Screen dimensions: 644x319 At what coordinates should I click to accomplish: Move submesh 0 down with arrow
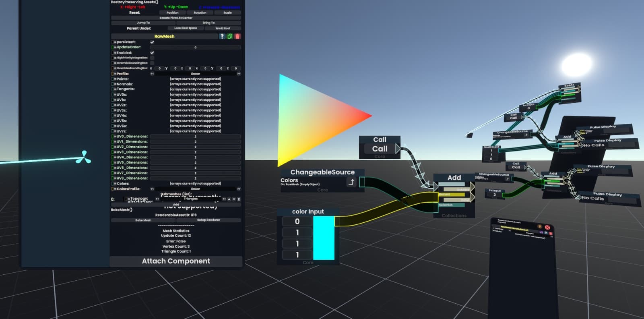click(234, 199)
